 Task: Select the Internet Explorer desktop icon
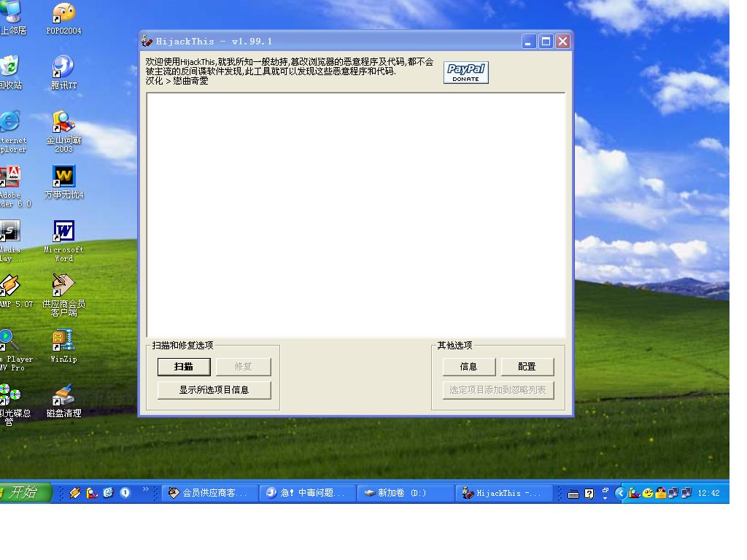point(12,131)
